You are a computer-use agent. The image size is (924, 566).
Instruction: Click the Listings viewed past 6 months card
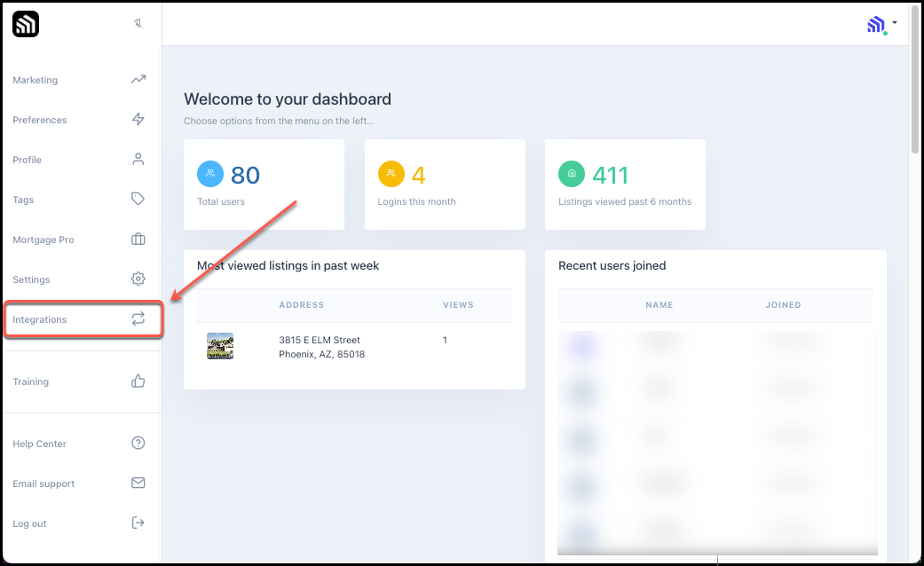[x=625, y=185]
